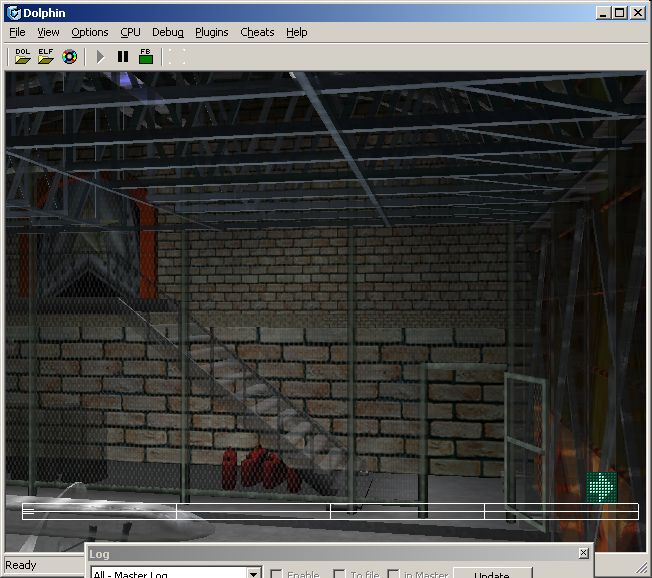The width and height of the screenshot is (652, 578).
Task: Click the Update button in Log panel
Action: pos(491,574)
